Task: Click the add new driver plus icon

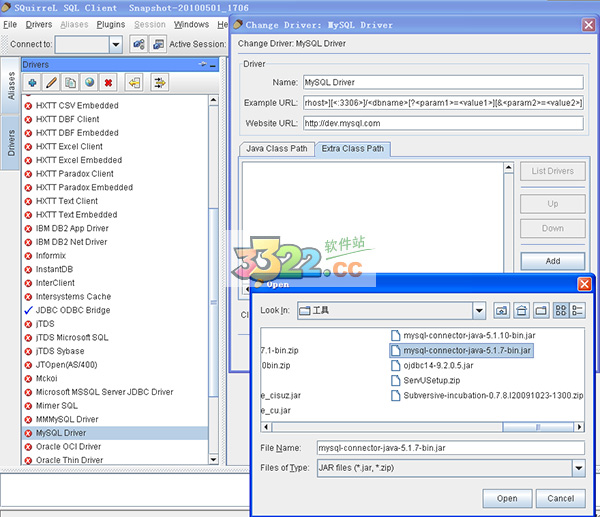Action: (33, 83)
